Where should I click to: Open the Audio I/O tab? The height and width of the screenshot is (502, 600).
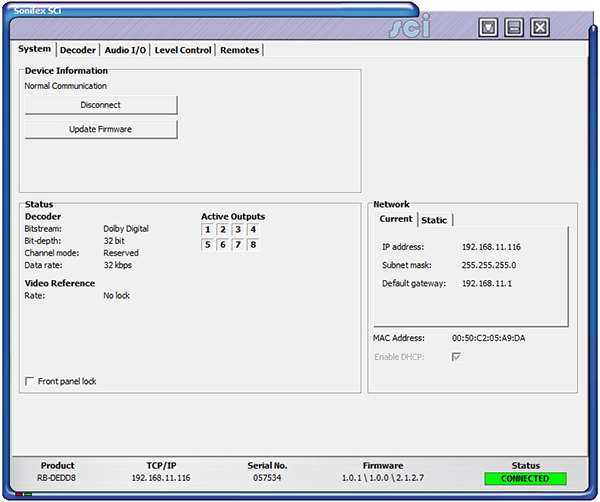pos(125,50)
